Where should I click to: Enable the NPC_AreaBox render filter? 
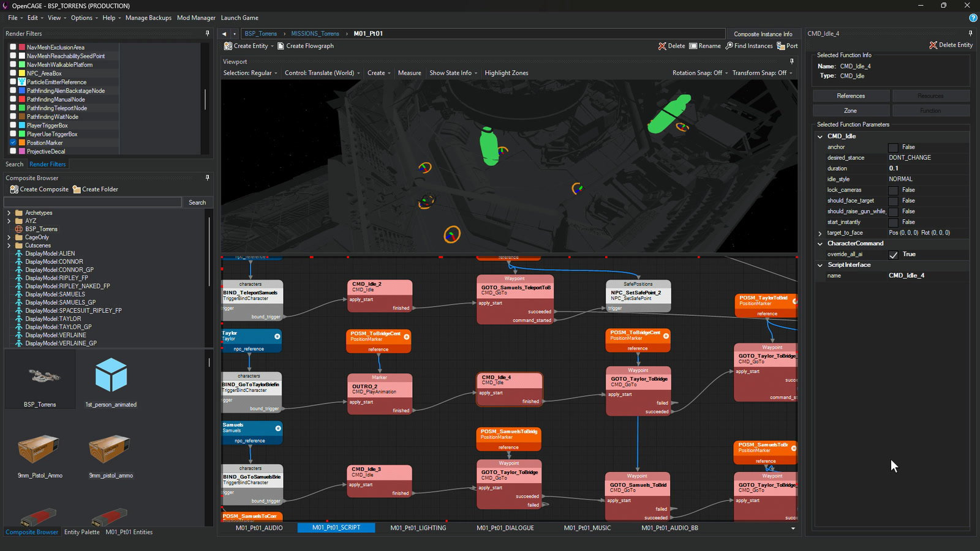(x=13, y=73)
